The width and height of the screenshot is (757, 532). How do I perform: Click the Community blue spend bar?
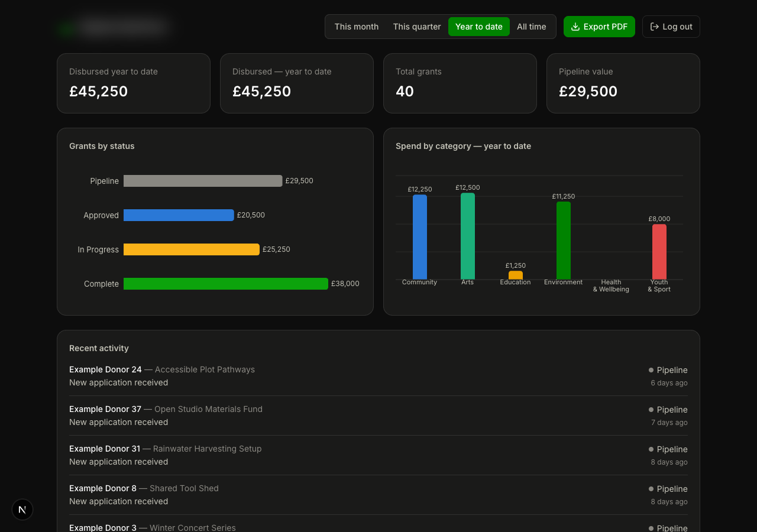(x=420, y=237)
